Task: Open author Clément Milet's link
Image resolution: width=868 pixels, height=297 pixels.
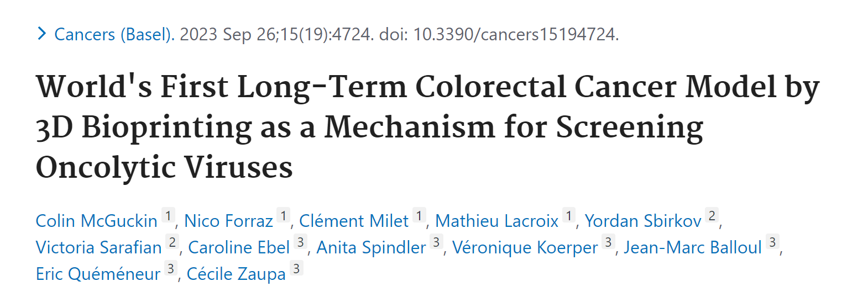Action: pos(353,221)
